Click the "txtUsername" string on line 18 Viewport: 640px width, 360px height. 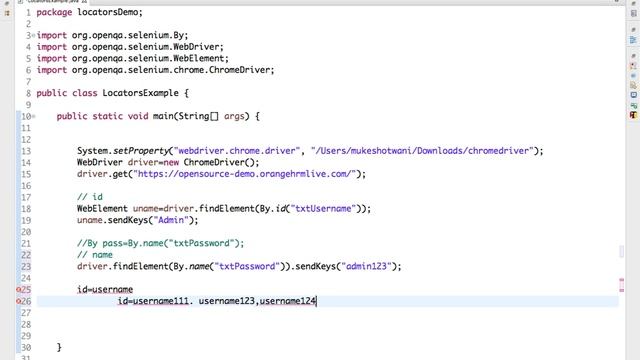coord(323,209)
